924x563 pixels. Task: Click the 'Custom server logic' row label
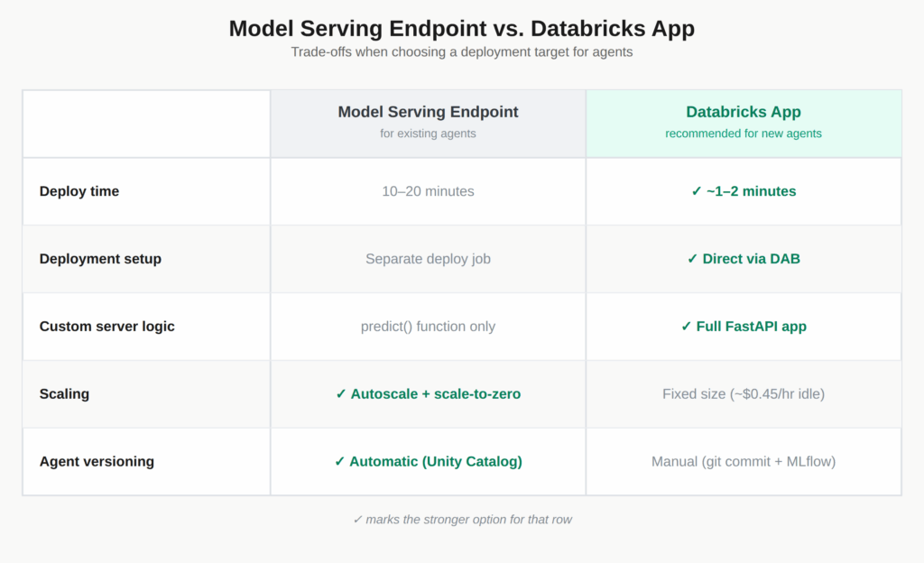pyautogui.click(x=106, y=327)
